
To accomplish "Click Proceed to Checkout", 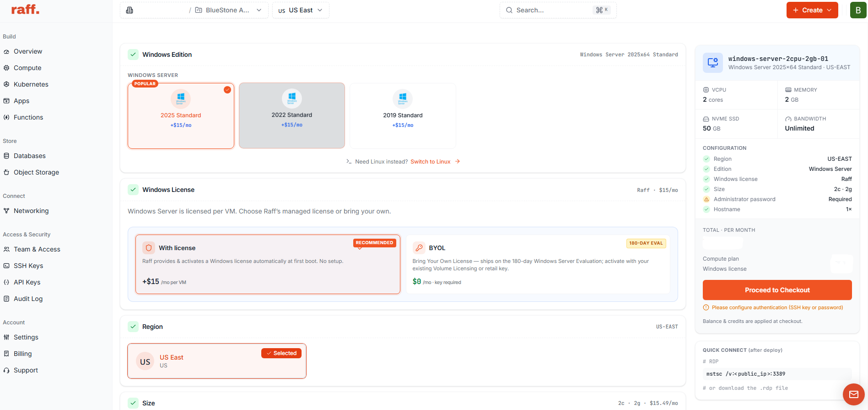I will coord(777,290).
